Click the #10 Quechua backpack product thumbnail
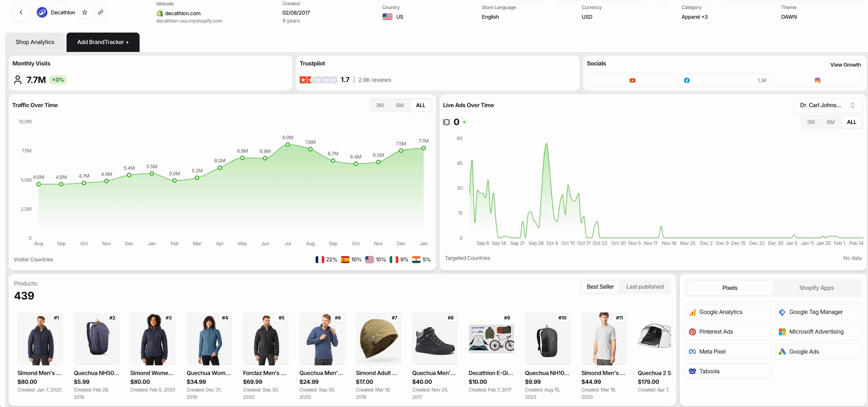The width and height of the screenshot is (868, 407). point(547,339)
